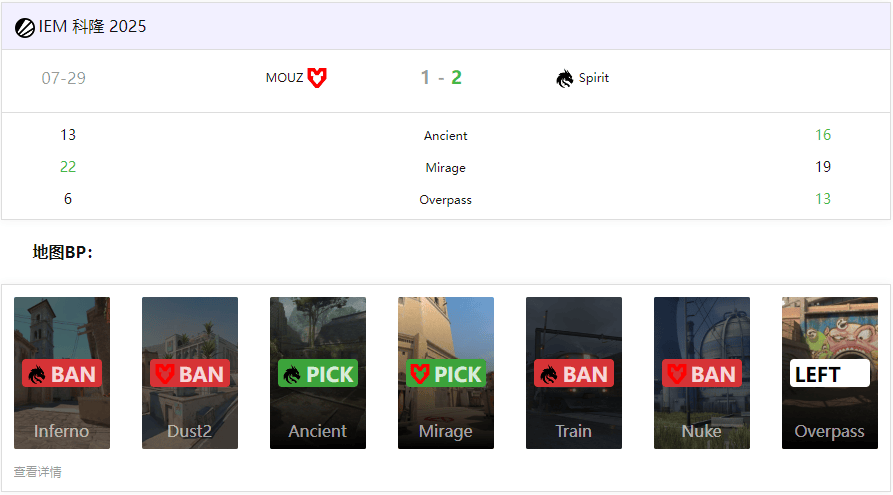Click the Spirit logo on the Inferno BAN badge

pyautogui.click(x=36, y=374)
